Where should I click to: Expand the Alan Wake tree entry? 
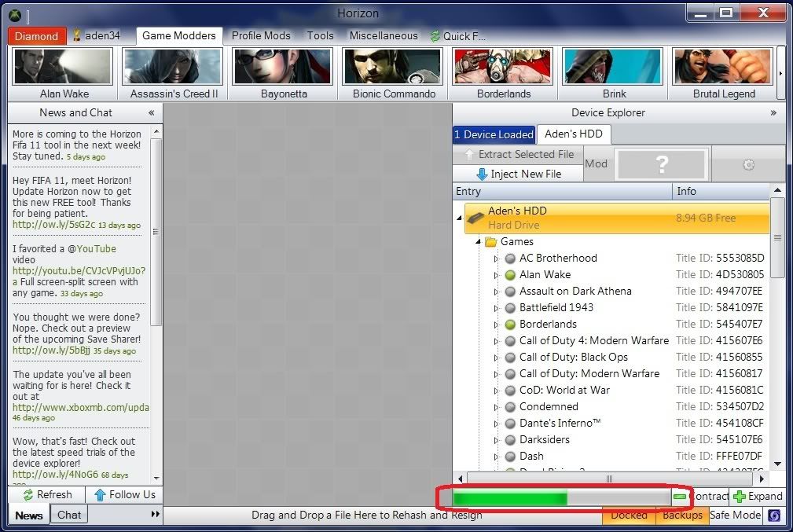point(496,276)
